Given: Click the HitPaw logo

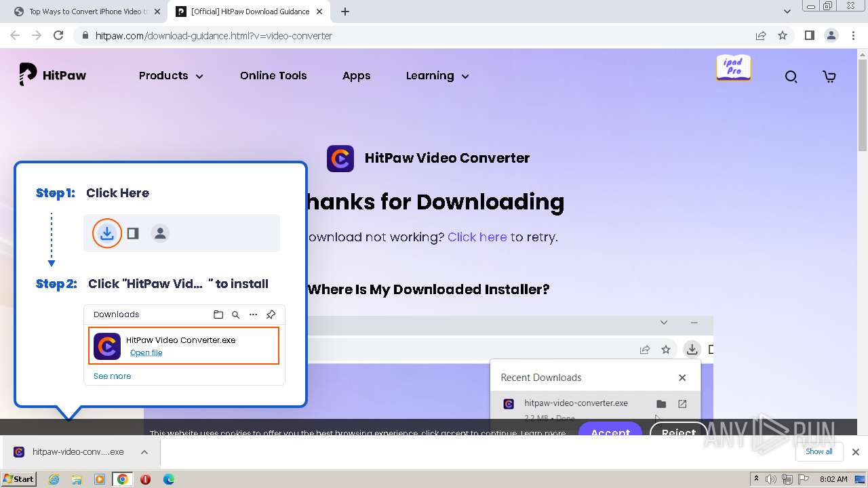Looking at the screenshot, I should point(52,75).
